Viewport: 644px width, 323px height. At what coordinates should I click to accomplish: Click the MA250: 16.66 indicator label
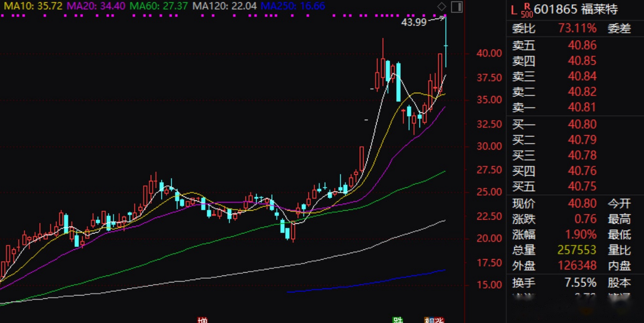293,6
